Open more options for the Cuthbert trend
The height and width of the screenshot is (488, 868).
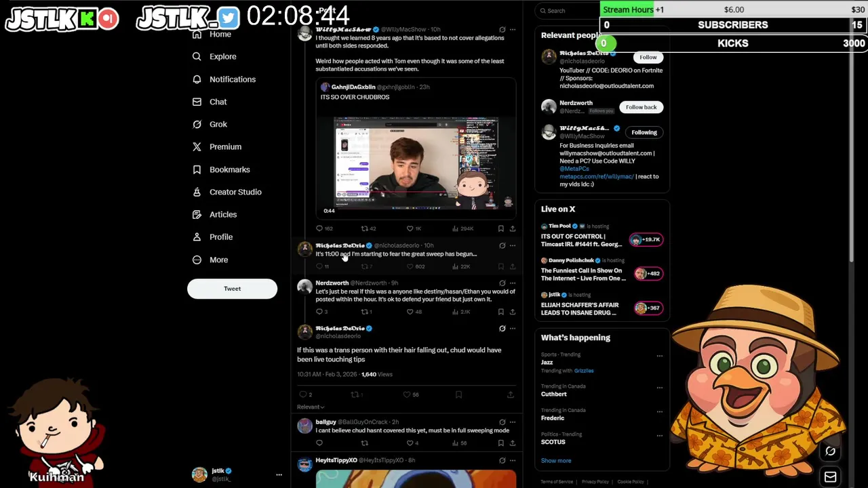coord(659,386)
